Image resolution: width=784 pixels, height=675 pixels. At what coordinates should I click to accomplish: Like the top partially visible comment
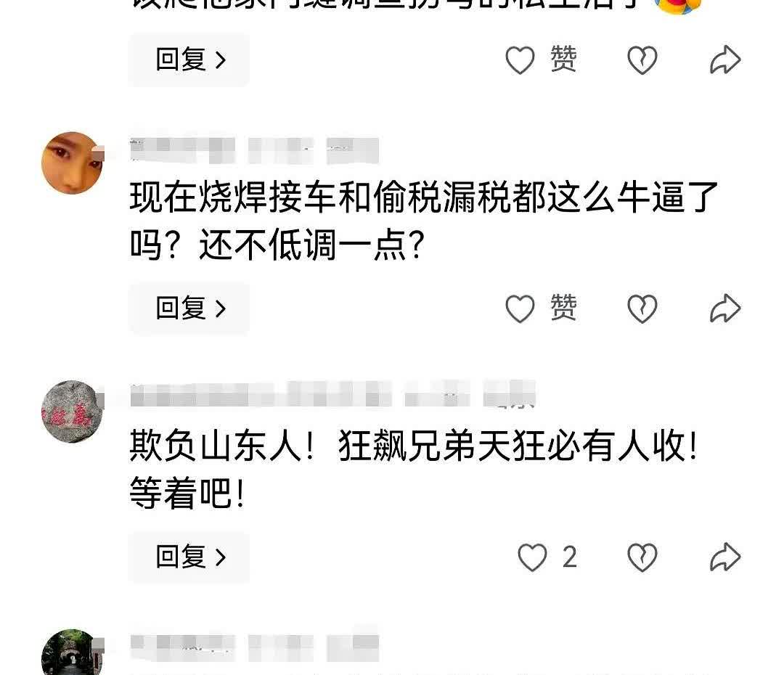point(520,60)
